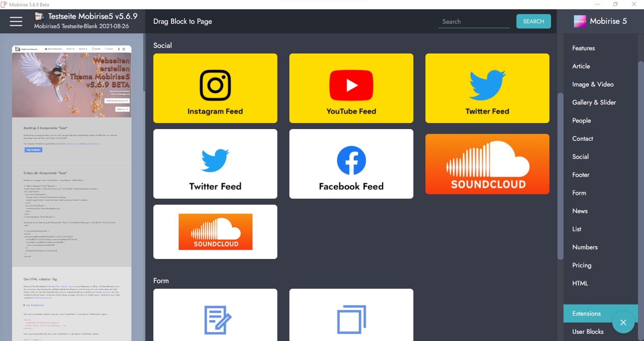Open the Gallery & Slider category
This screenshot has height=341, width=644.
tap(594, 103)
